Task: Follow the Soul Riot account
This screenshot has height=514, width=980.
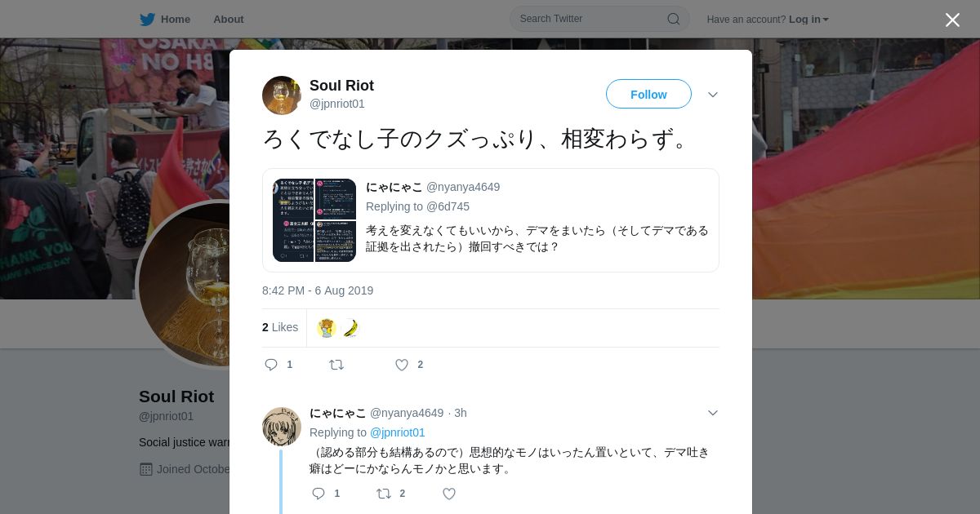Action: [x=648, y=94]
